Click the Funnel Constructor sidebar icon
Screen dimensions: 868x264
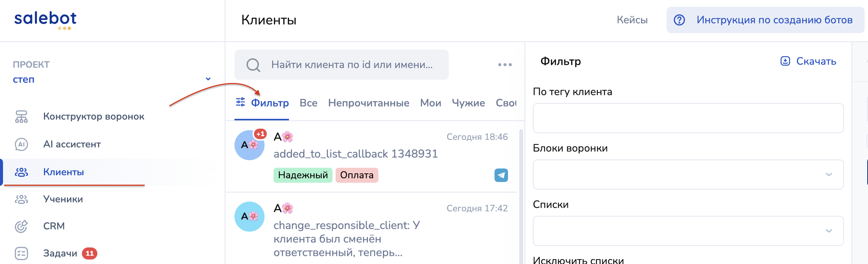21,117
